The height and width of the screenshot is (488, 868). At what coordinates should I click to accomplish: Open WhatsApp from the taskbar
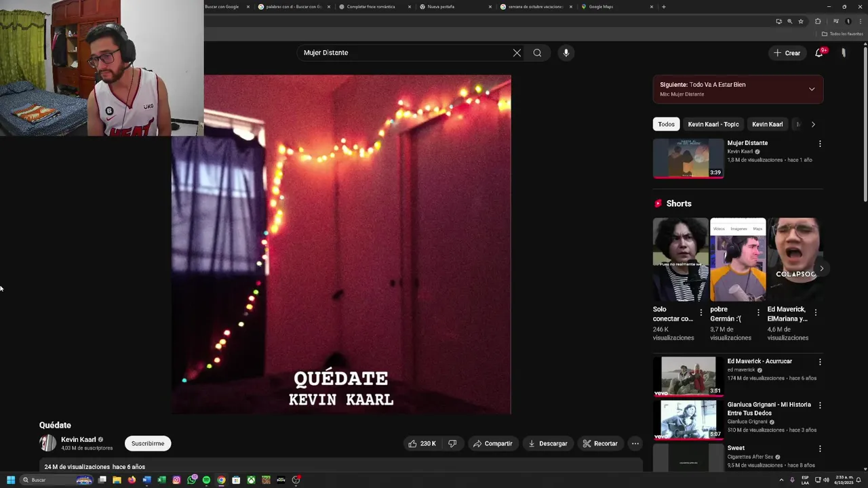point(192,480)
